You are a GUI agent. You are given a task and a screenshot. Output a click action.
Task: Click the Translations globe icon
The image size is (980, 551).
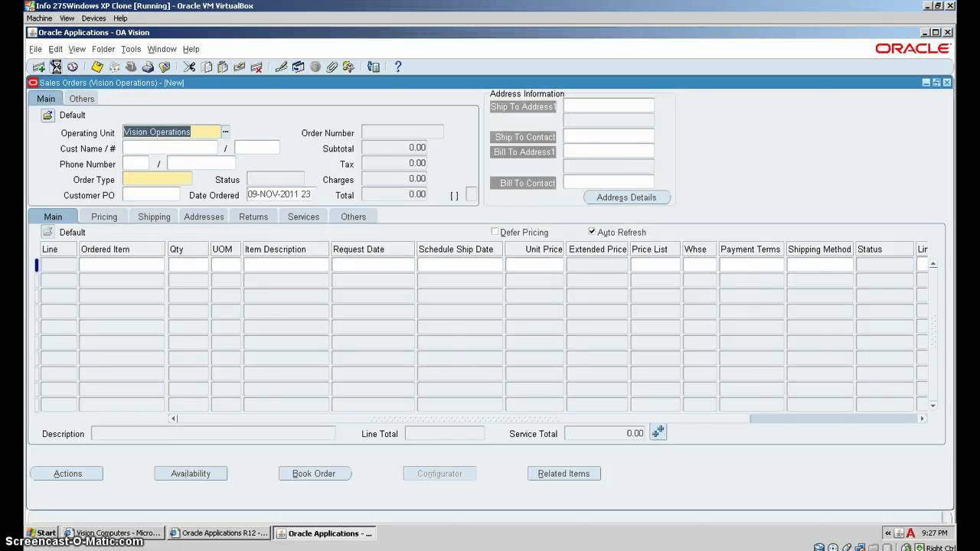[315, 67]
